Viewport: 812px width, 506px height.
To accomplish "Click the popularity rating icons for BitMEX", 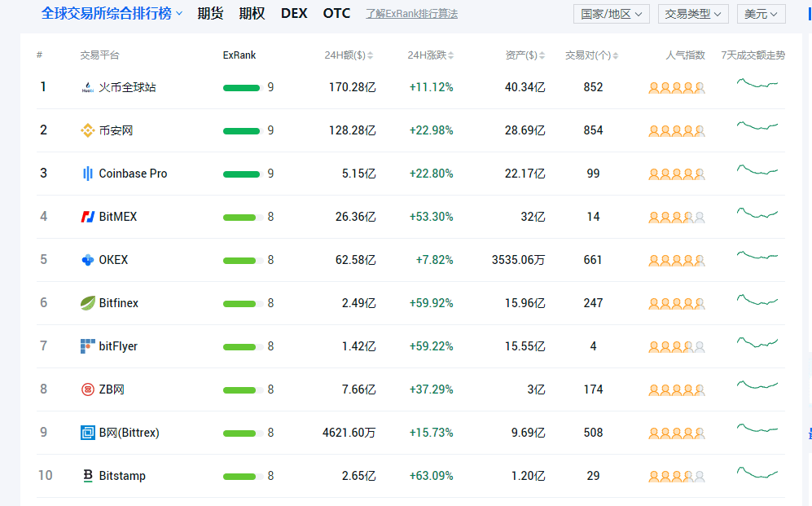I will (x=677, y=218).
